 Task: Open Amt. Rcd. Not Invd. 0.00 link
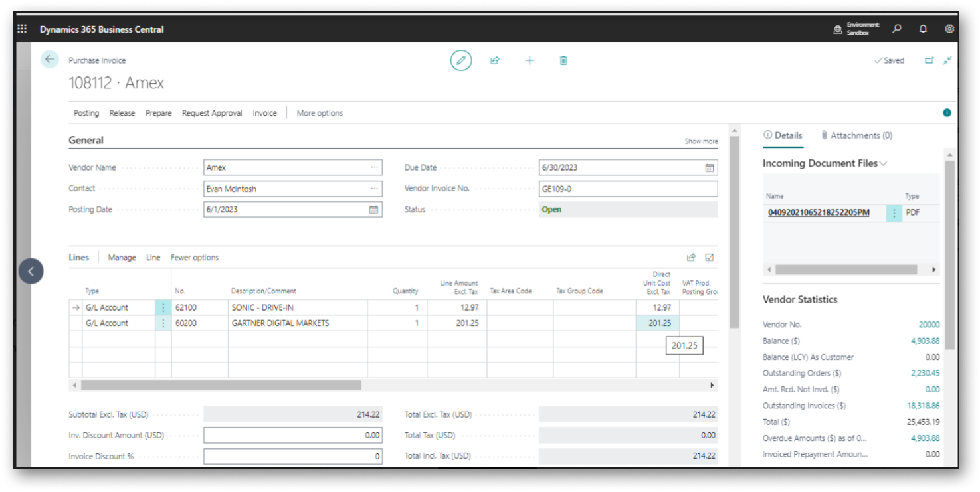click(x=932, y=390)
